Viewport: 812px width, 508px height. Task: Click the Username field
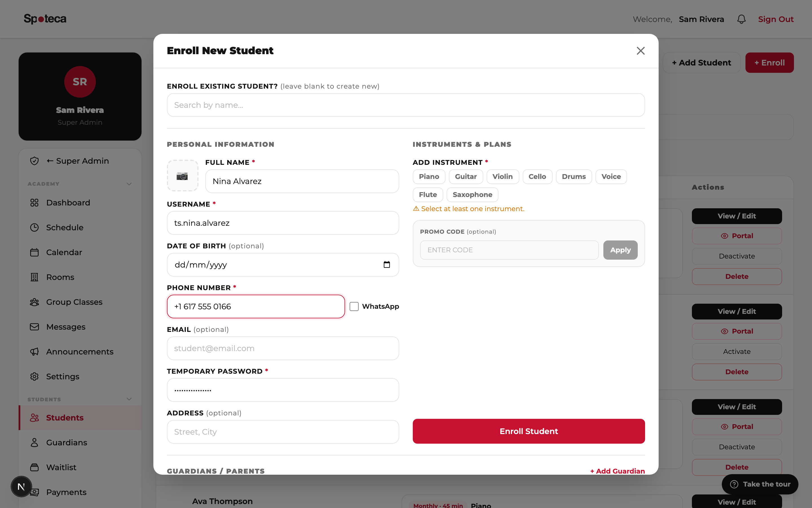[x=283, y=223]
